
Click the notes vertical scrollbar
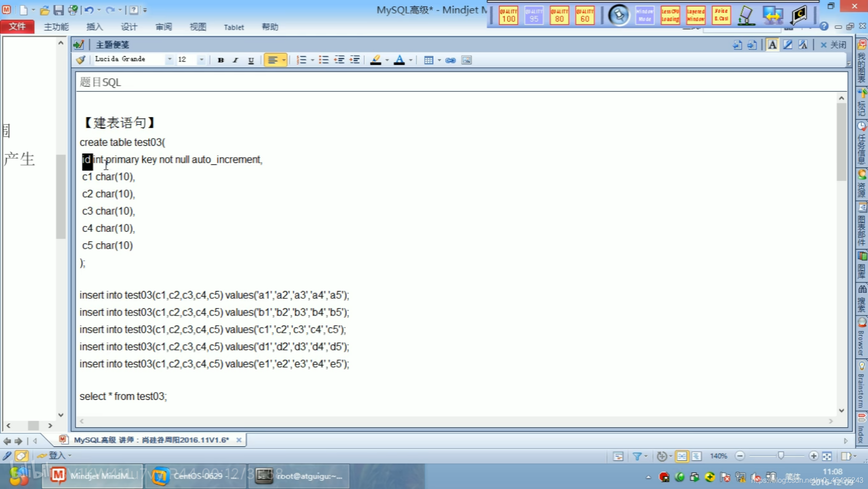pos(841,254)
